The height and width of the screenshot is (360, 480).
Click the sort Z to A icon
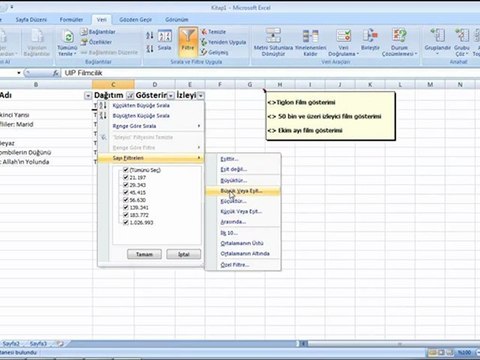[150, 48]
